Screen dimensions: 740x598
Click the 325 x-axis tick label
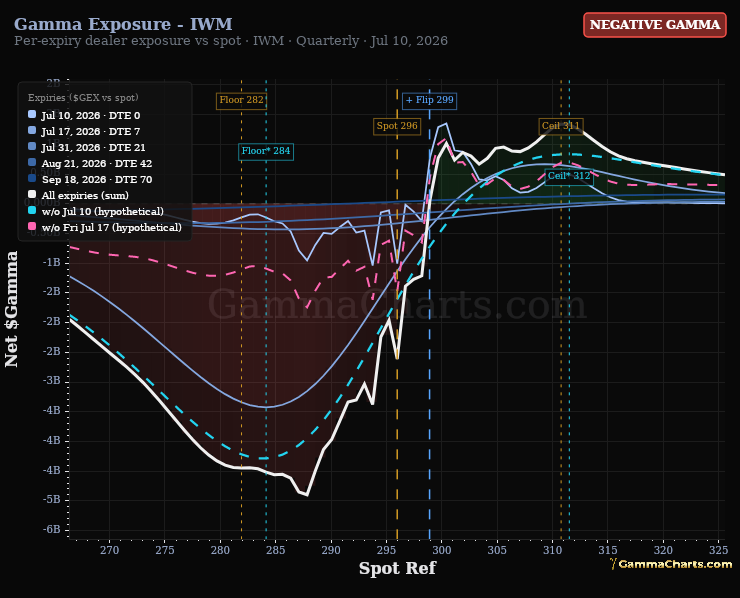(719, 550)
